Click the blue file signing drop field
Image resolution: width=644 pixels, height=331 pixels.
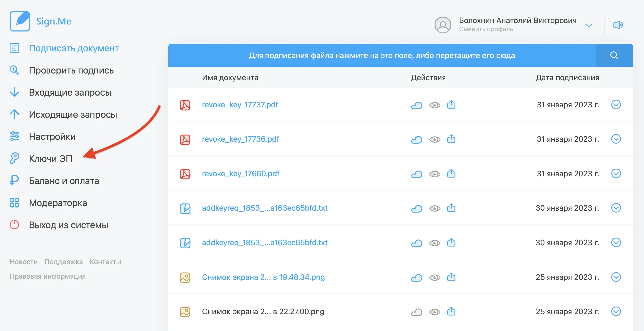382,55
